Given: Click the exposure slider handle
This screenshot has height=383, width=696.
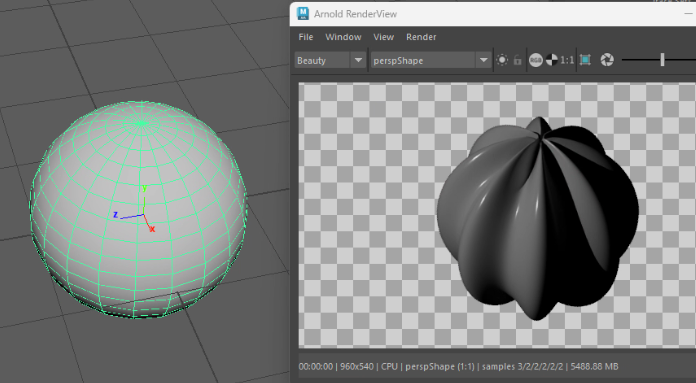Looking at the screenshot, I should point(662,60).
